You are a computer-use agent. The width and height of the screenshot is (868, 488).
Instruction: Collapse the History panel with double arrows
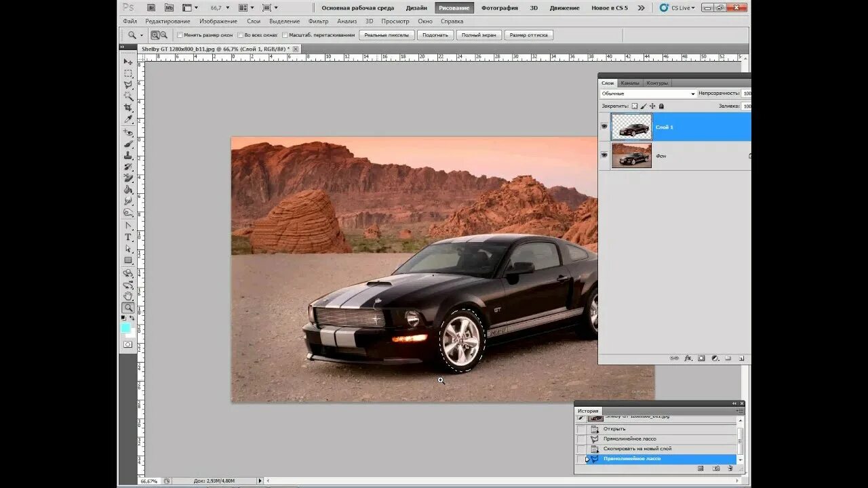pyautogui.click(x=734, y=403)
